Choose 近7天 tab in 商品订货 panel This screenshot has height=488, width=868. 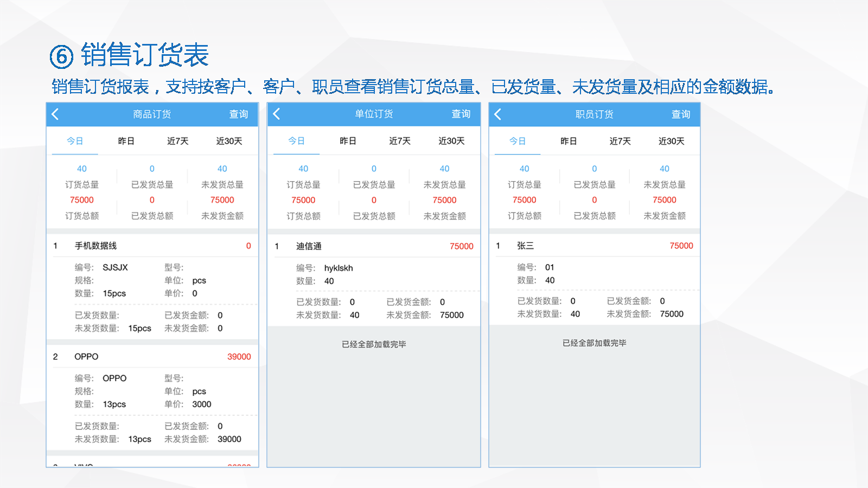coord(177,141)
